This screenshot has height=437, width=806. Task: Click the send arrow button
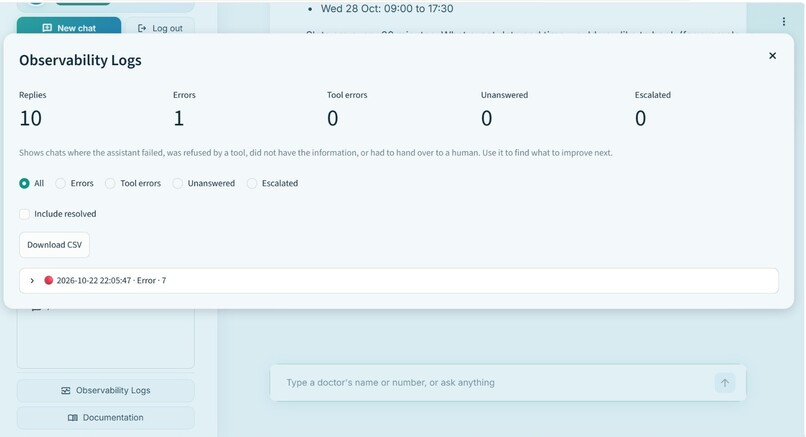tap(725, 383)
